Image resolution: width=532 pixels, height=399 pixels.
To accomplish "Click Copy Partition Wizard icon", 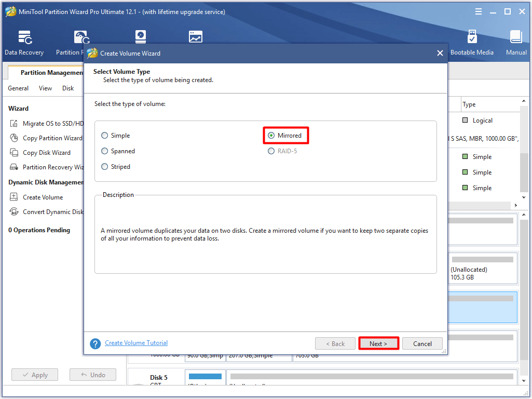I will tap(13, 138).
